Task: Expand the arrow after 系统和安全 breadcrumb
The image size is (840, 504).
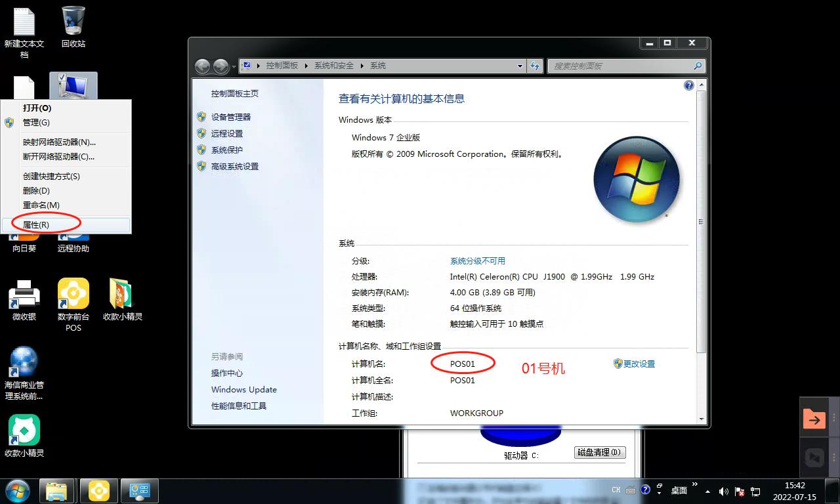Action: pos(362,66)
